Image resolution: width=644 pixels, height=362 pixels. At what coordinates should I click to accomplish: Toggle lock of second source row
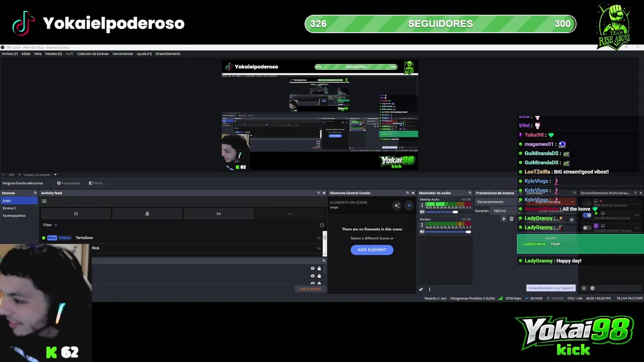click(319, 276)
